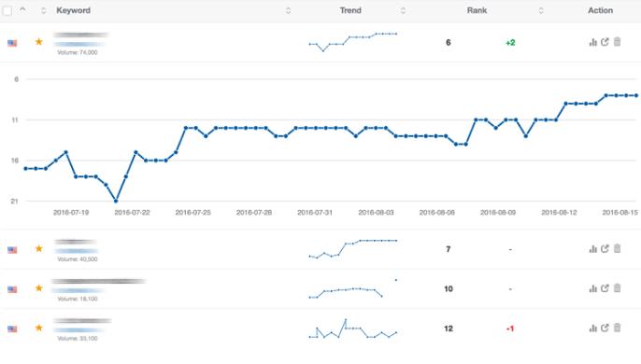
Task: Click the Action column header
Action: 600,10
